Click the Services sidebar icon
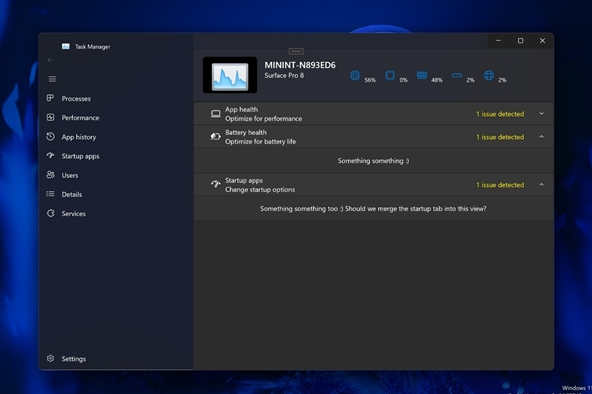Screen dimensions: 592x394 click(50, 213)
